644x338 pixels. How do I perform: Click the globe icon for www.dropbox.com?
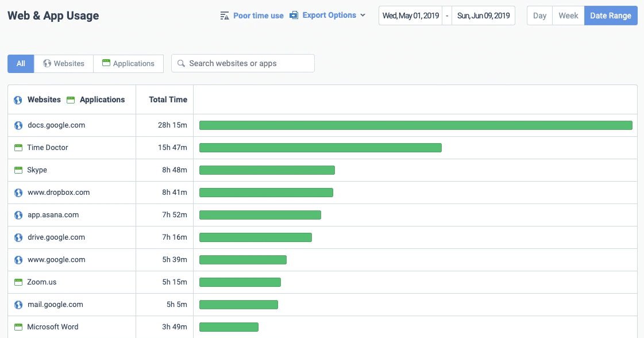click(x=18, y=192)
